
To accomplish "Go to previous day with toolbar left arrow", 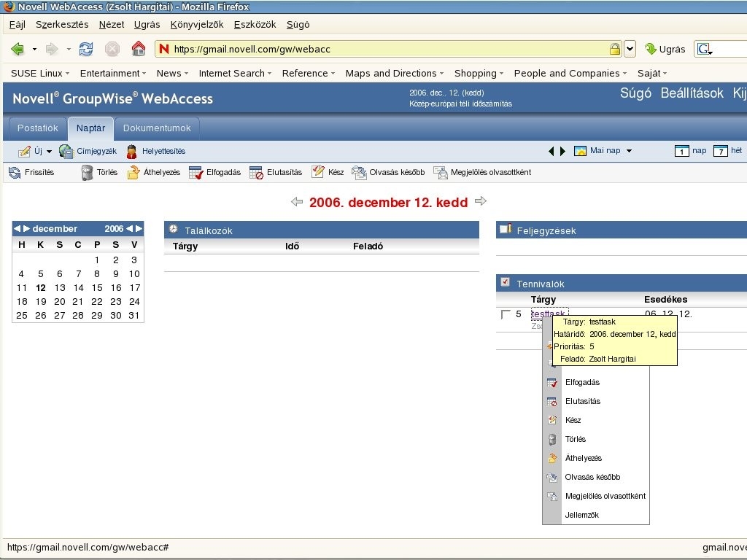I will (x=551, y=151).
